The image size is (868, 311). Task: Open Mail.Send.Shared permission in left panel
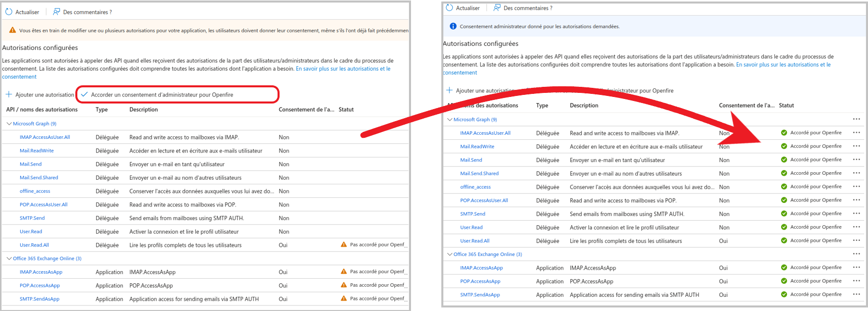(39, 178)
